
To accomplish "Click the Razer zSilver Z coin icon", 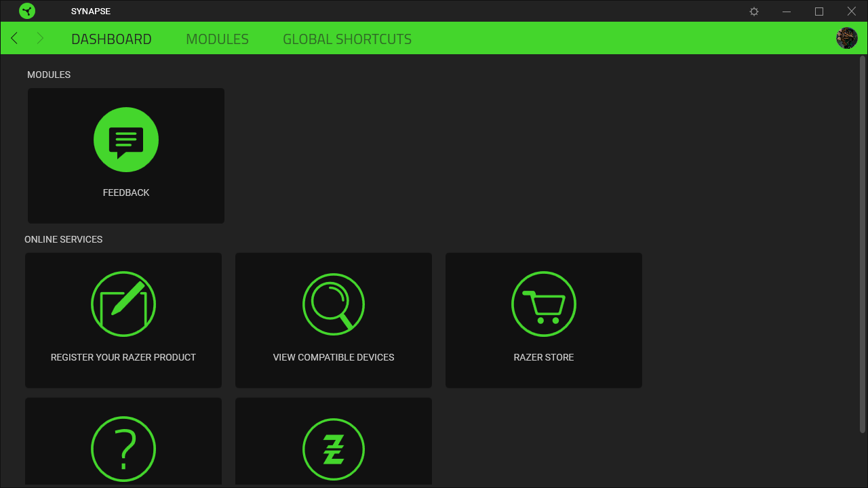I will coord(334,449).
